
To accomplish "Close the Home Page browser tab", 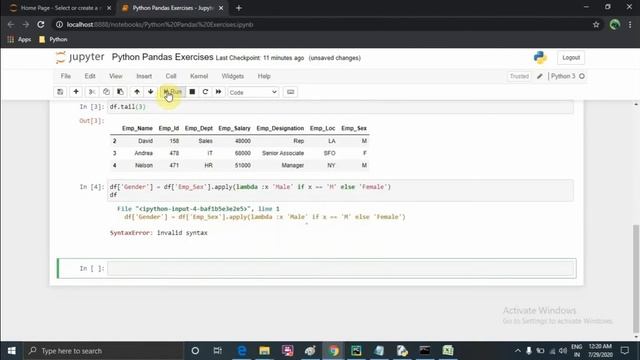I will (x=109, y=8).
